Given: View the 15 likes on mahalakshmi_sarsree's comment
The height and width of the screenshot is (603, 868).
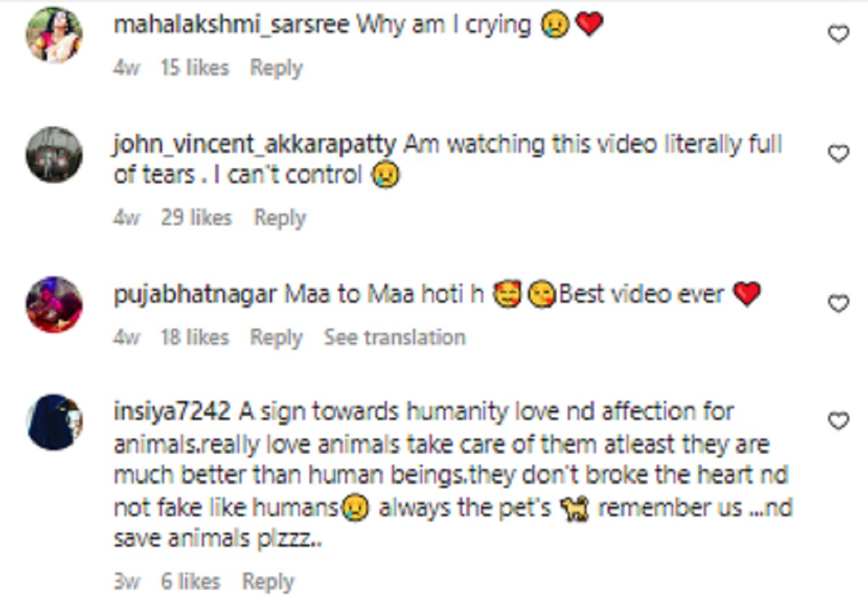Looking at the screenshot, I should [195, 68].
